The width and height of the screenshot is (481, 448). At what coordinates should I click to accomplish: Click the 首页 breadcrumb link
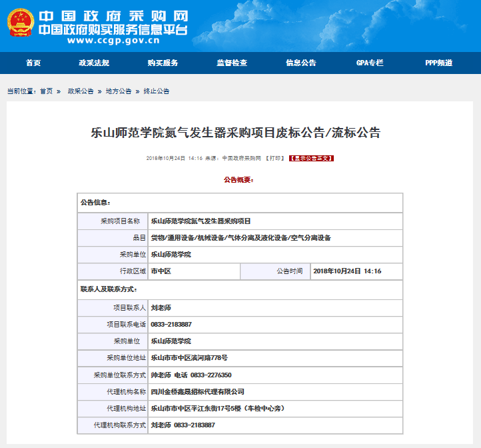(x=46, y=91)
